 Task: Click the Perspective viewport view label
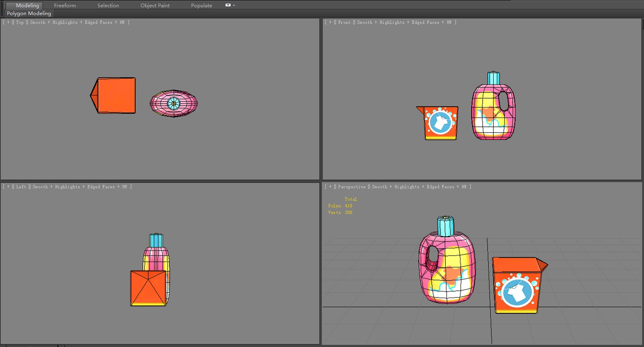pos(352,187)
